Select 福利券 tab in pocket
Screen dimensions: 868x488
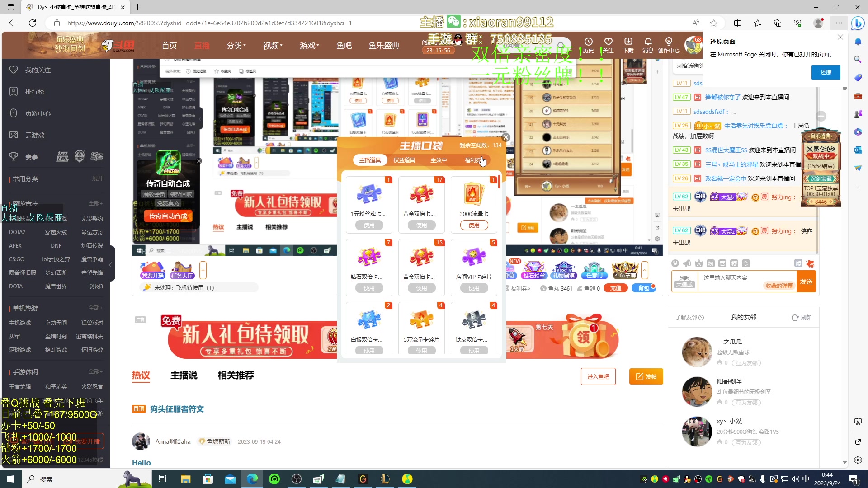tap(473, 160)
